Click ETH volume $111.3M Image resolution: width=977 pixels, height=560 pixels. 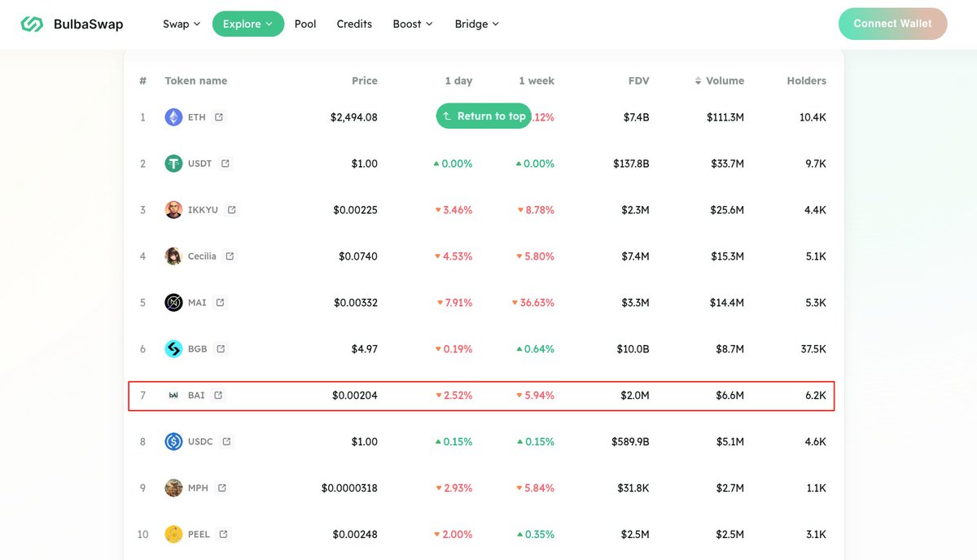click(x=725, y=117)
